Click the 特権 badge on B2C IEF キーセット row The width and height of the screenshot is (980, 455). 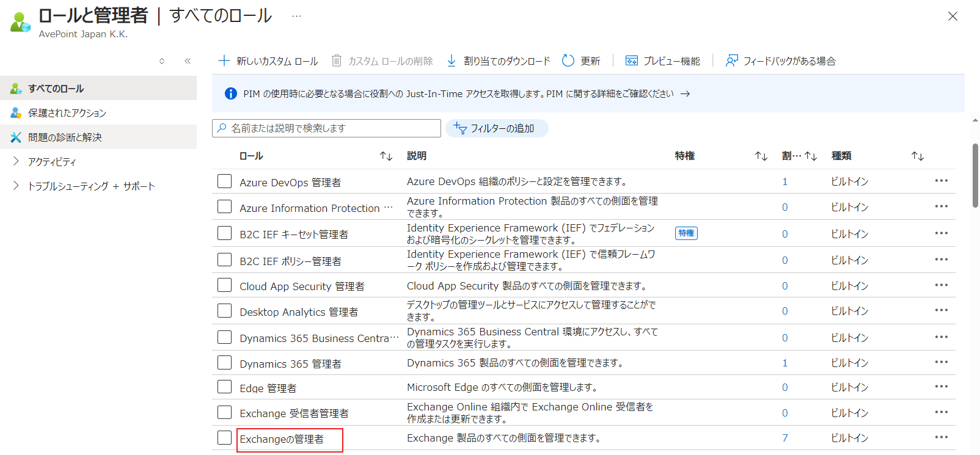pyautogui.click(x=686, y=233)
